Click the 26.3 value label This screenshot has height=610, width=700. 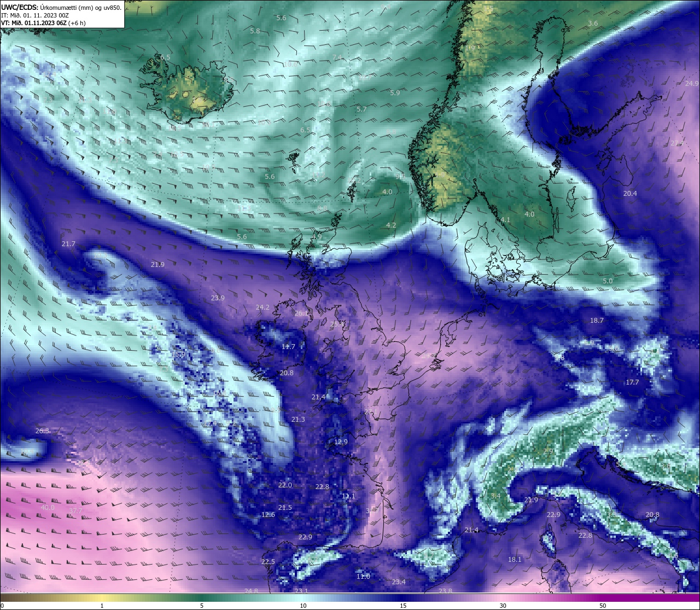pos(42,431)
